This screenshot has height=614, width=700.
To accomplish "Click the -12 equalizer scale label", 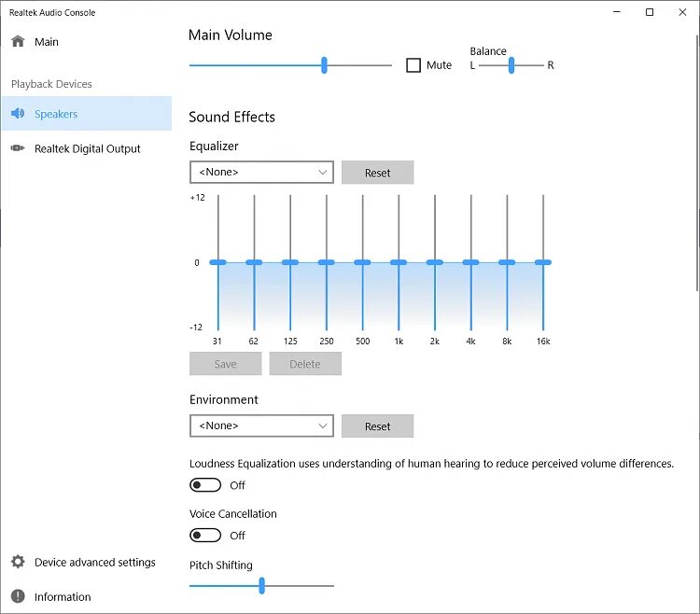I will 196,328.
